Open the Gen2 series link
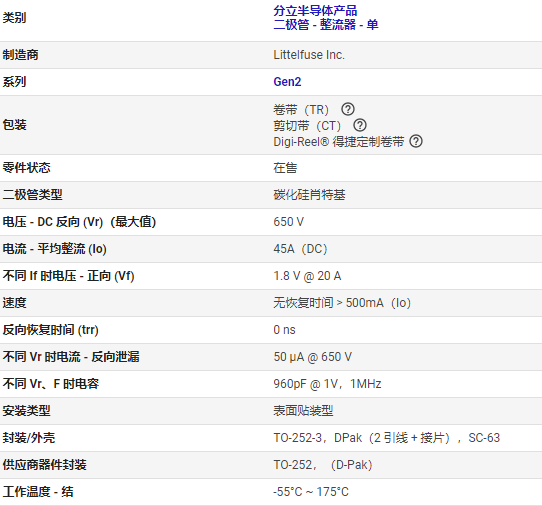This screenshot has width=542, height=506. (x=287, y=82)
